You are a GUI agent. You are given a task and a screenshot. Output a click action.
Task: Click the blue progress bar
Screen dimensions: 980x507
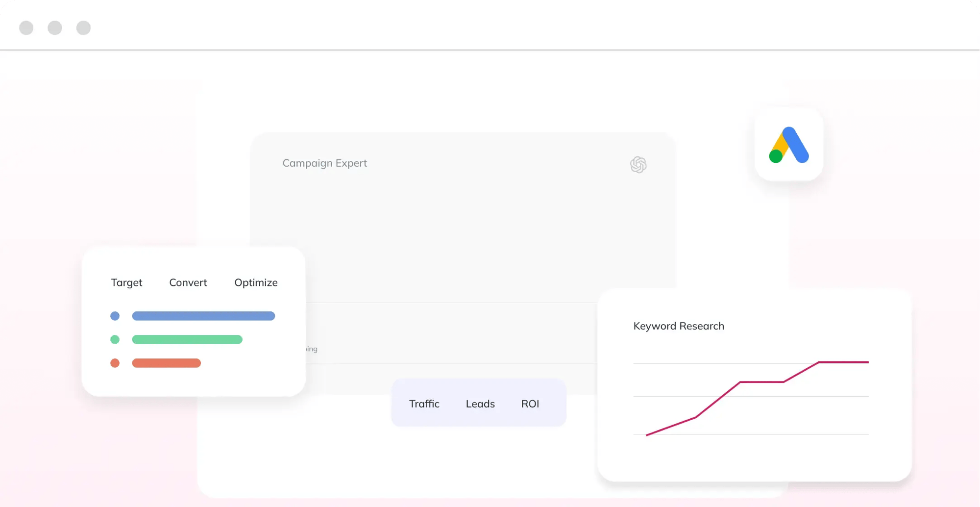click(x=203, y=316)
